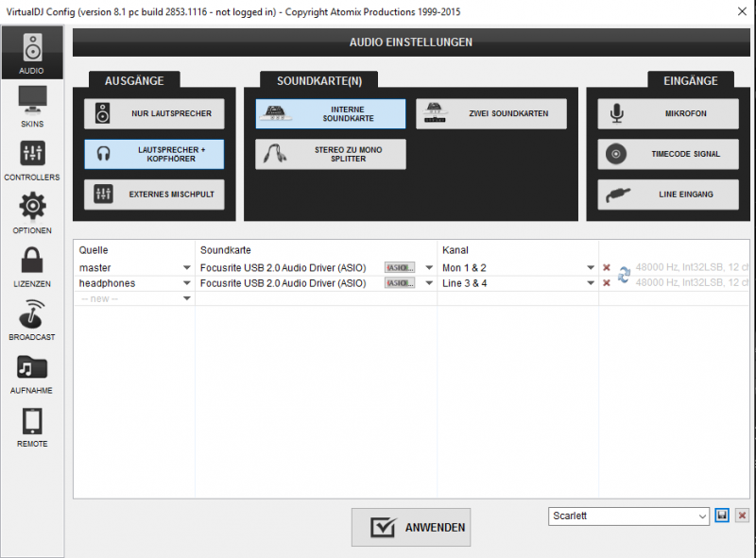Click the Eingänge tab header
Image resolution: width=756 pixels, height=558 pixels.
[691, 80]
